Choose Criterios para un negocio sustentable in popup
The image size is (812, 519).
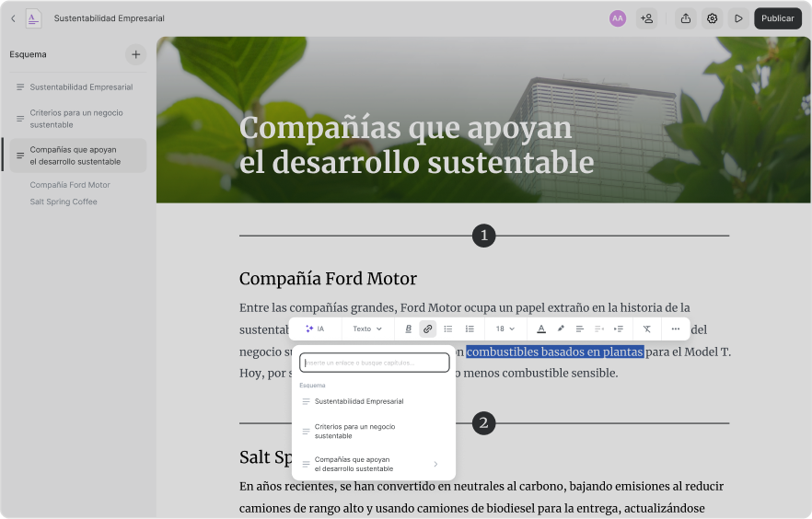(x=374, y=432)
